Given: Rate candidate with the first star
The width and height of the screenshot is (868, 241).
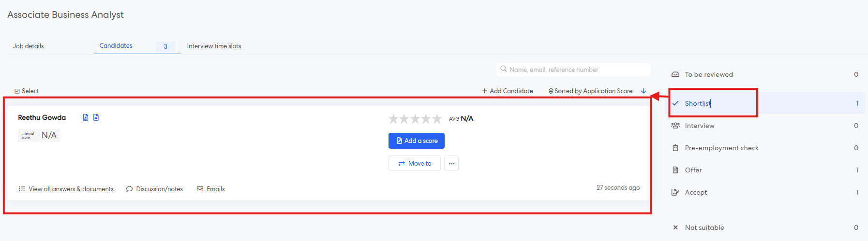Looking at the screenshot, I should 393,119.
